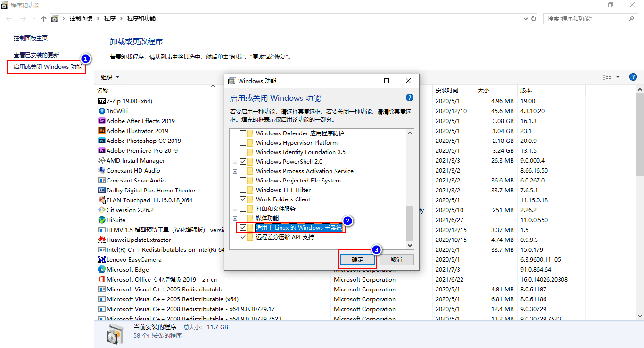Check Windows TIFF IFilter checkbox

click(243, 190)
